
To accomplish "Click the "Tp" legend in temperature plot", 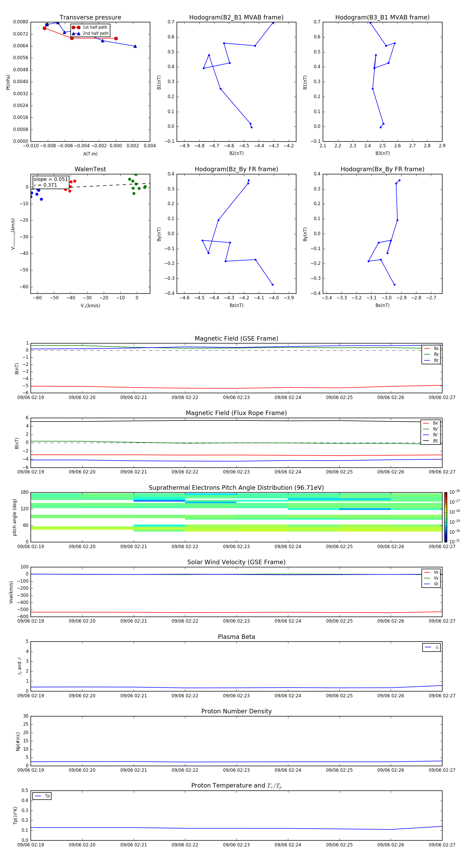I will [42, 796].
